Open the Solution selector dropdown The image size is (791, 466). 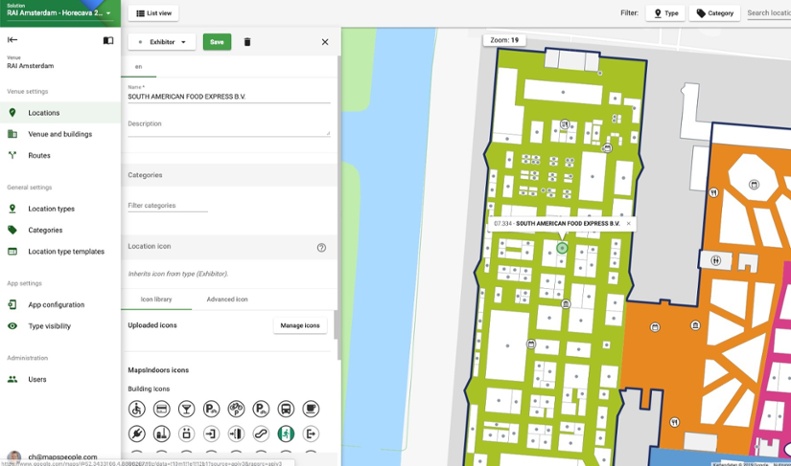click(60, 13)
